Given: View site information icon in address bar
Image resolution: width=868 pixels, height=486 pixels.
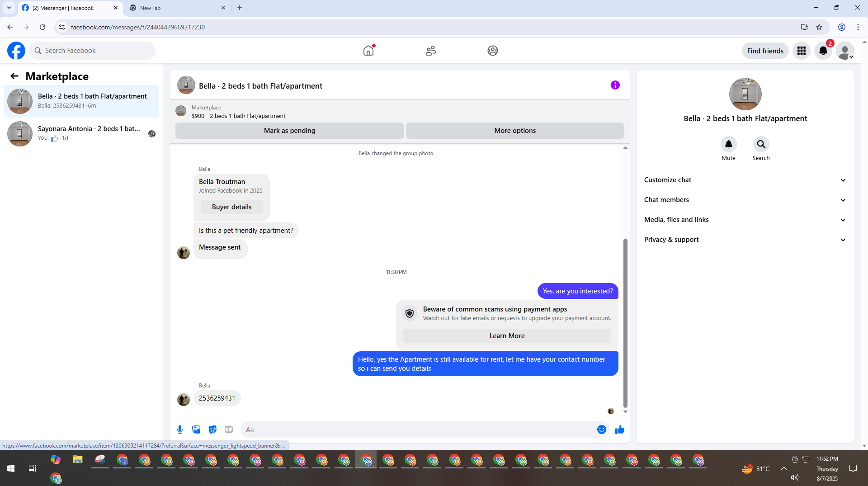Looking at the screenshot, I should click(62, 27).
